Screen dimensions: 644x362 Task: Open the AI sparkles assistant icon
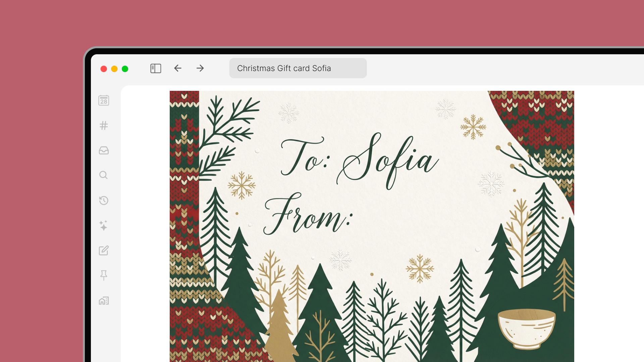point(104,226)
